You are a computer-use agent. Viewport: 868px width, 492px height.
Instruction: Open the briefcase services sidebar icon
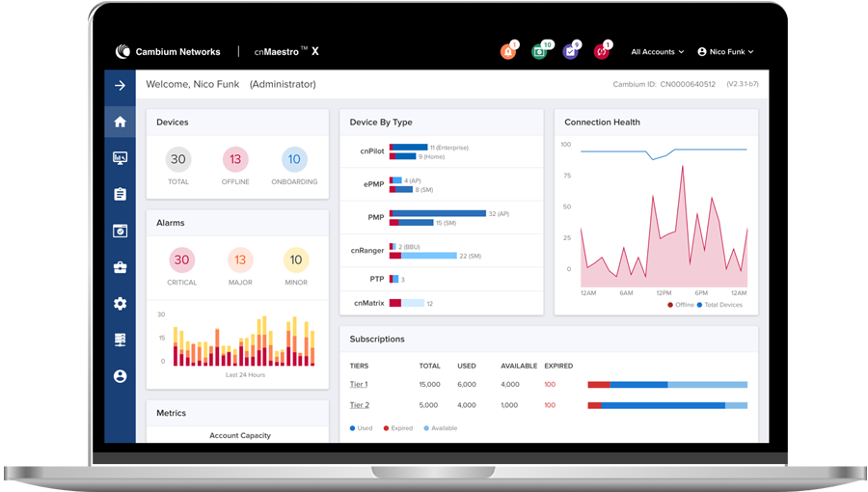pos(120,267)
